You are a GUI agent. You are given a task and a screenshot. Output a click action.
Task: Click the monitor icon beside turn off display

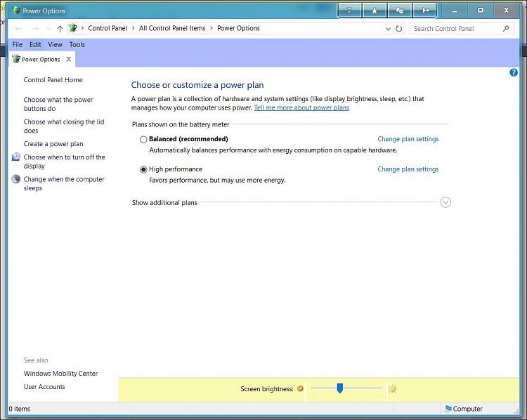pos(15,157)
